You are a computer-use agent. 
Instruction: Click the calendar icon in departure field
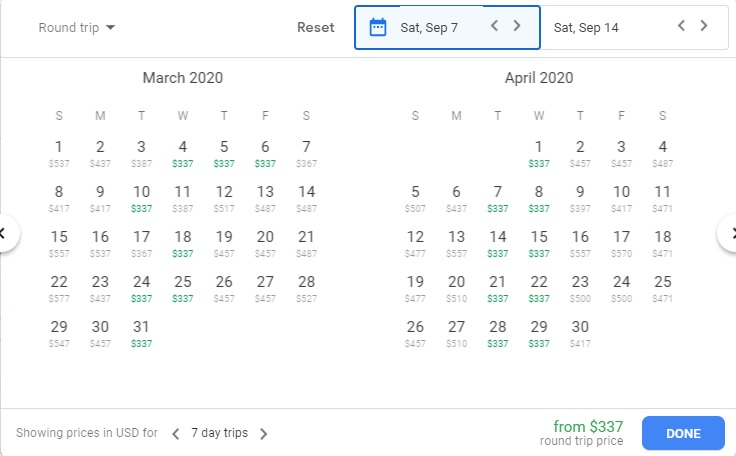click(x=378, y=27)
